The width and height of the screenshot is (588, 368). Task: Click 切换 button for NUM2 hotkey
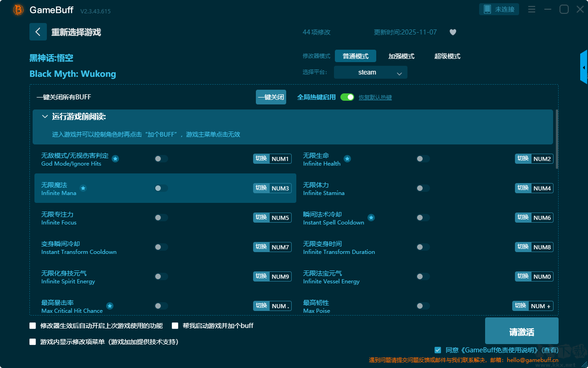523,159
